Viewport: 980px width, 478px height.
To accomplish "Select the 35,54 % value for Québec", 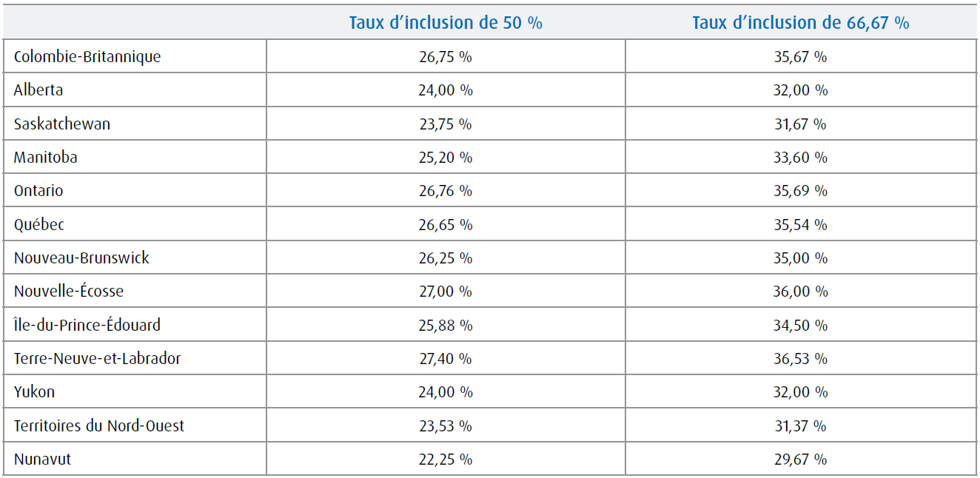I will tap(800, 224).
